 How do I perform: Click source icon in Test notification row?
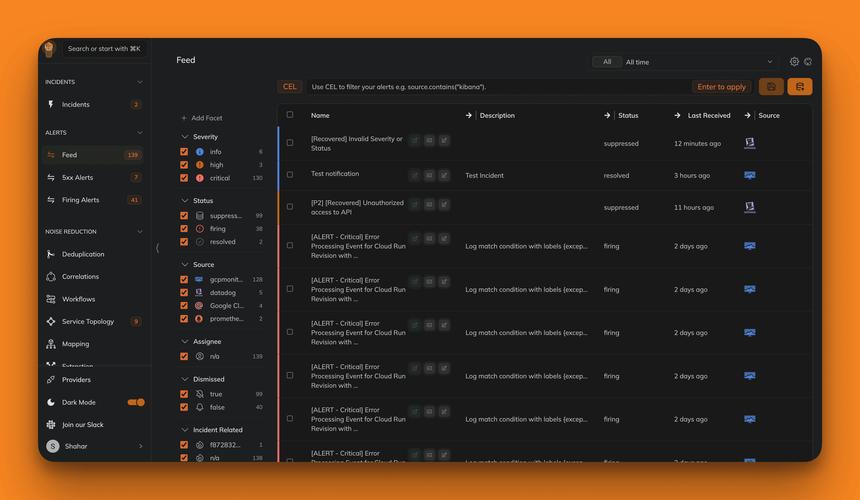click(x=750, y=175)
